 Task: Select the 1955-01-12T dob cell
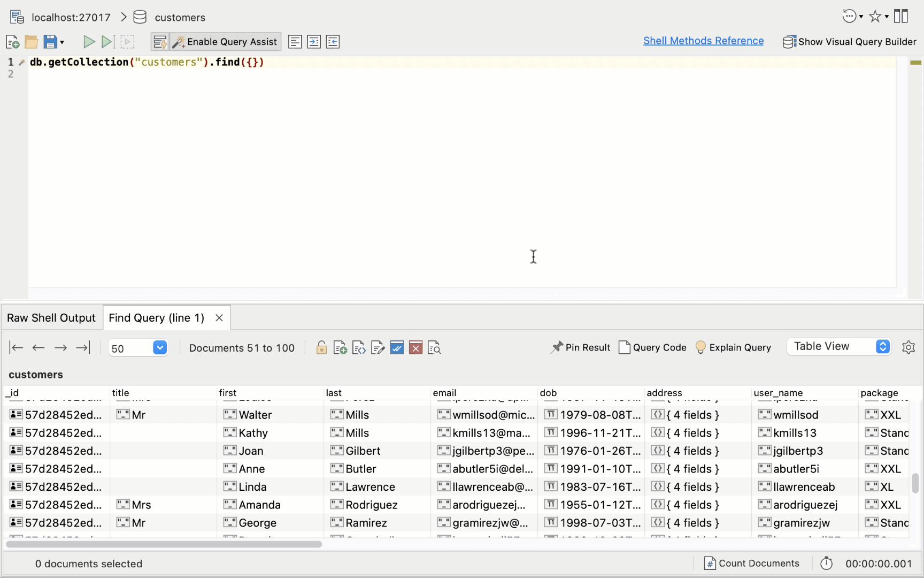[x=591, y=505]
